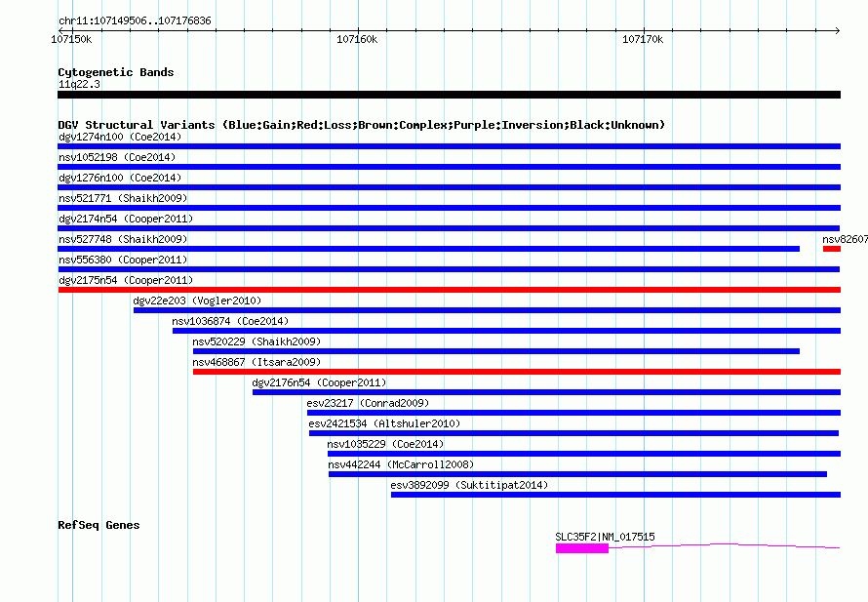Open nsv556380 (Cooper2011) variant label
868x602 pixels.
click(x=123, y=260)
